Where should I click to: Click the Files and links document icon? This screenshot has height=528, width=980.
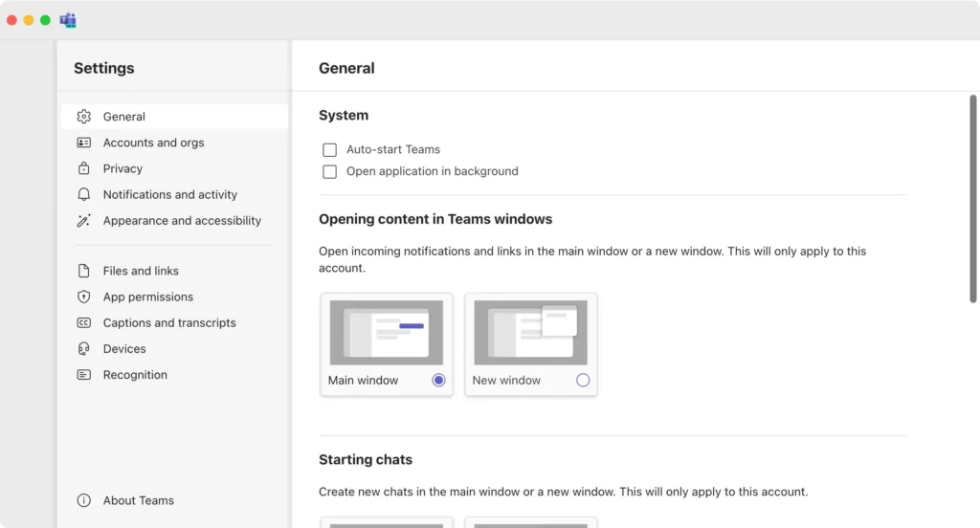[x=84, y=271]
